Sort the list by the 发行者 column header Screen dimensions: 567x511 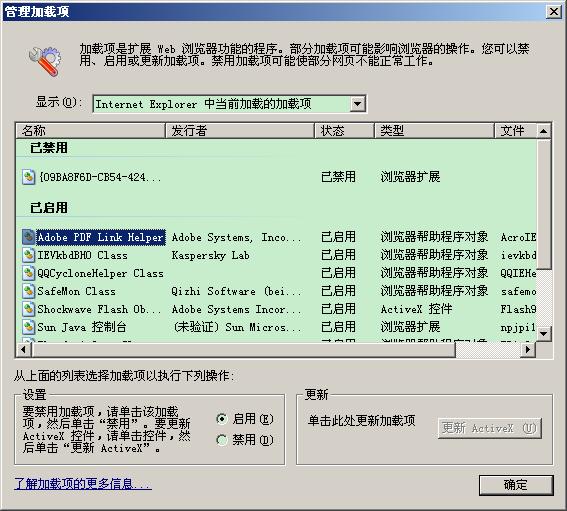[x=239, y=131]
